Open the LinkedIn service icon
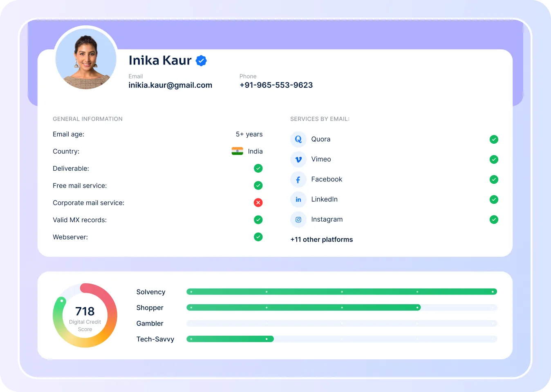The width and height of the screenshot is (551, 392). pyautogui.click(x=298, y=199)
